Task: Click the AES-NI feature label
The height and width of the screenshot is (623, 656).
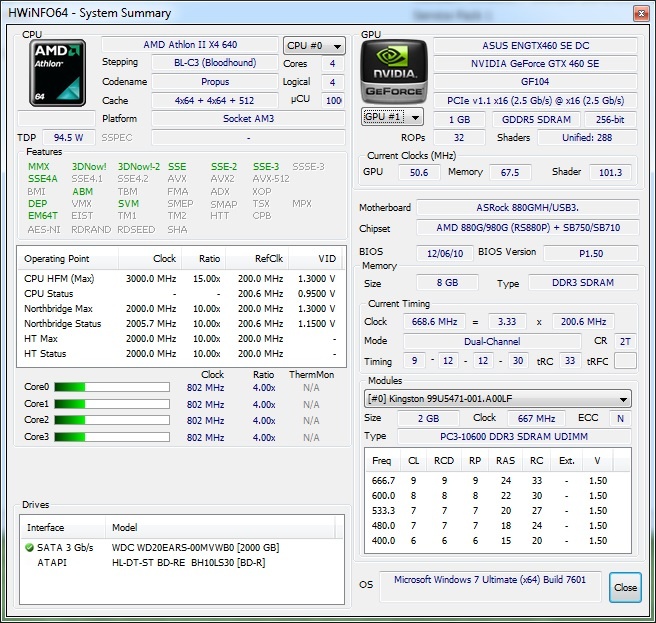Action: 44,230
